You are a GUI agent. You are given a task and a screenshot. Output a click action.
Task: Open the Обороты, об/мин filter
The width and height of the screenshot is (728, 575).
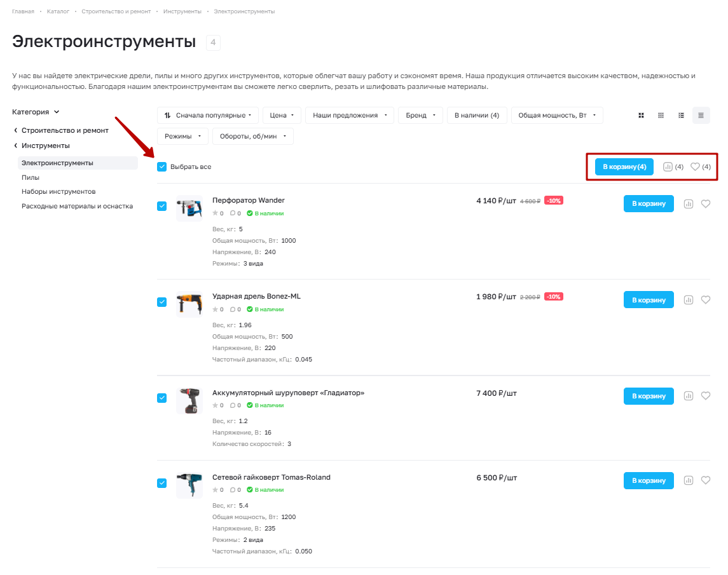[x=253, y=136]
